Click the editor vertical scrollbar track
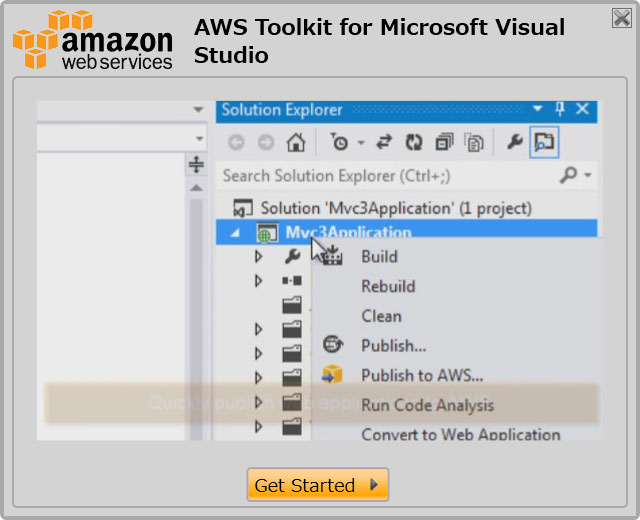The height and width of the screenshot is (520, 640). (196, 318)
